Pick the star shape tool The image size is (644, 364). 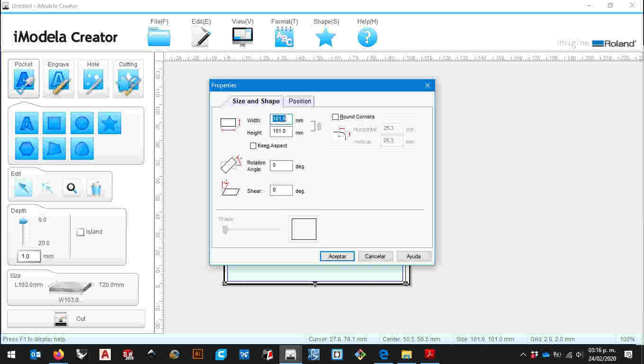[109, 123]
